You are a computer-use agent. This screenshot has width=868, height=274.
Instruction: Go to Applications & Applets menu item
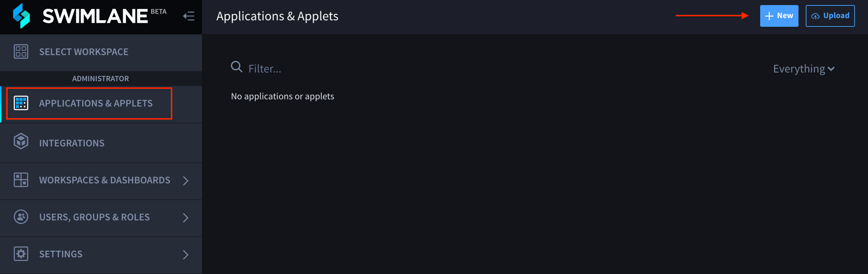click(x=96, y=103)
